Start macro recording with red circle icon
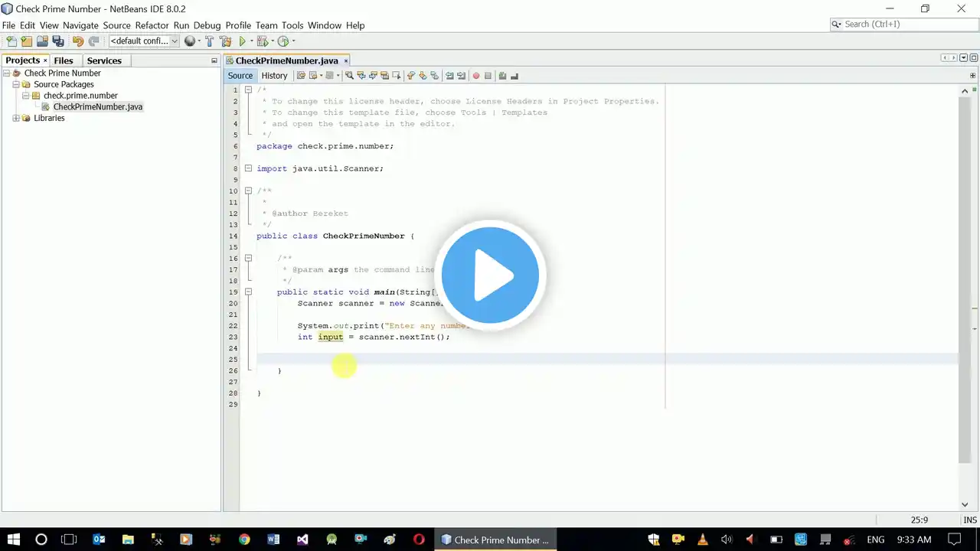This screenshot has height=551, width=980. point(476,76)
